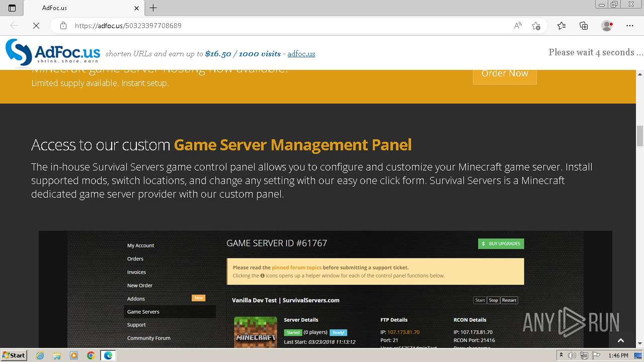Switch to Edge taskbar button

108,355
